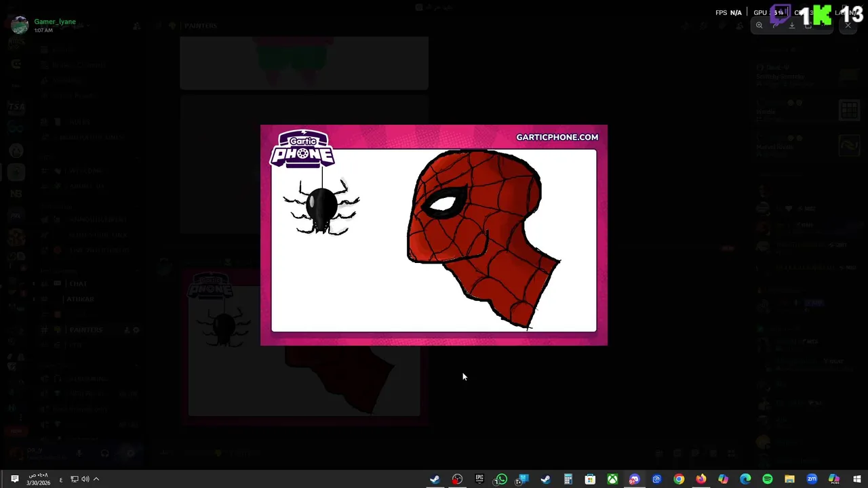The height and width of the screenshot is (488, 868).
Task: Close the image preview with the X button
Action: tap(848, 25)
